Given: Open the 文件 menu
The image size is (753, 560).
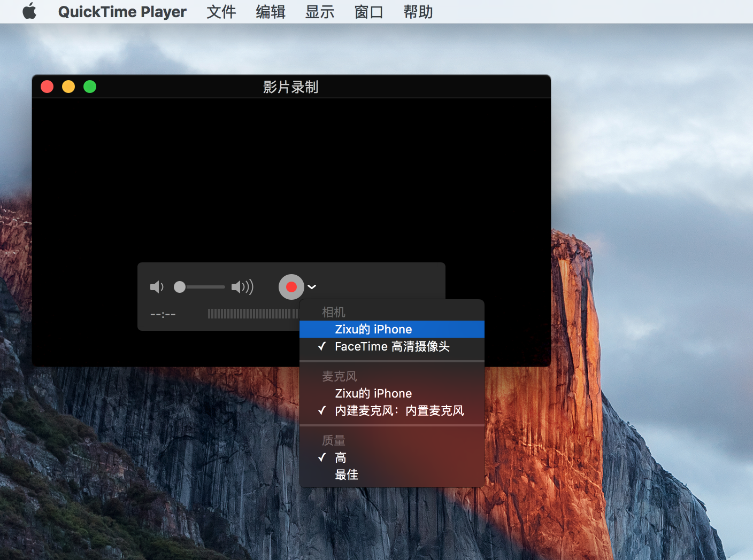Looking at the screenshot, I should (x=221, y=12).
